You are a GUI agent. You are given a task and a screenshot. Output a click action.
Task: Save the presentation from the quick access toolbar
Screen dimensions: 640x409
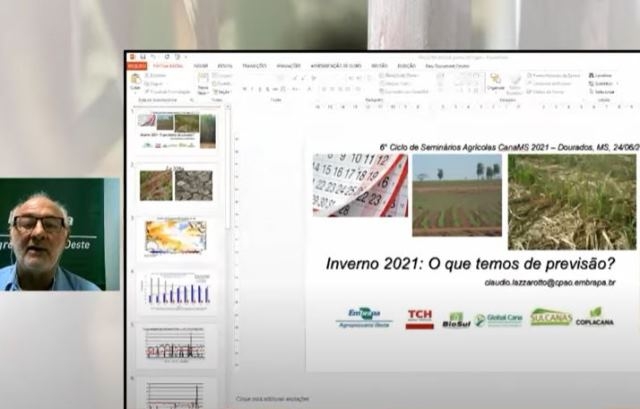click(142, 57)
